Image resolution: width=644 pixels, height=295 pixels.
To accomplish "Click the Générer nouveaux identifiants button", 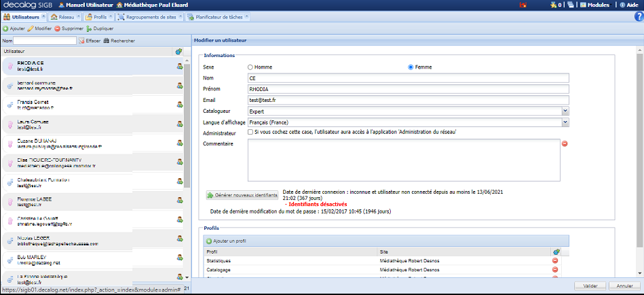I will (242, 195).
